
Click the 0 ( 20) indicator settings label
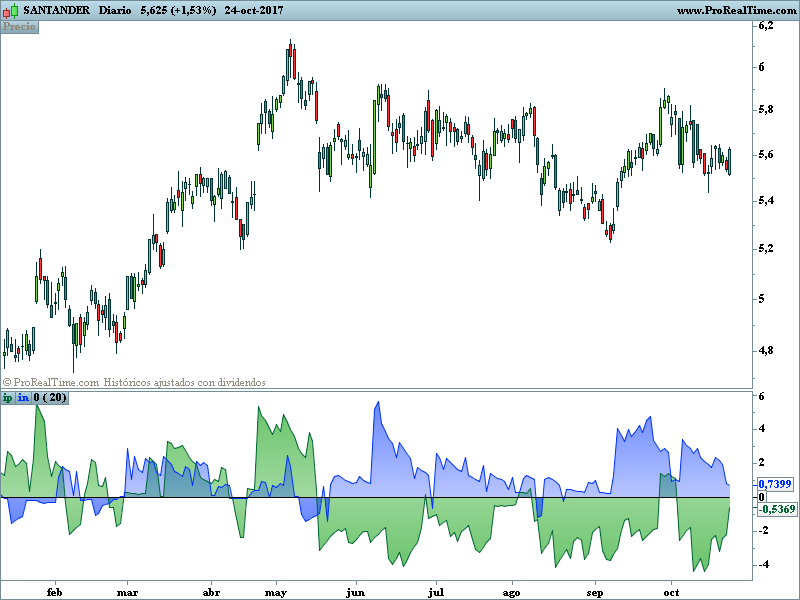tap(50, 397)
